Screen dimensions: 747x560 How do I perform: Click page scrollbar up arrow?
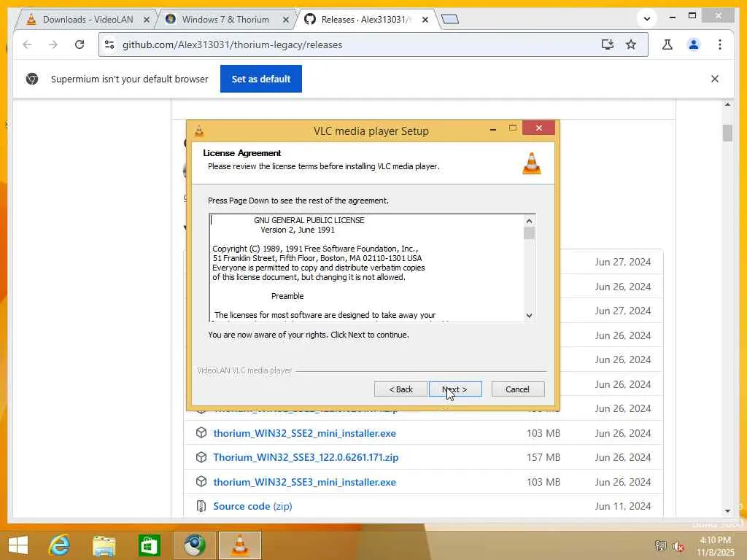[727, 104]
